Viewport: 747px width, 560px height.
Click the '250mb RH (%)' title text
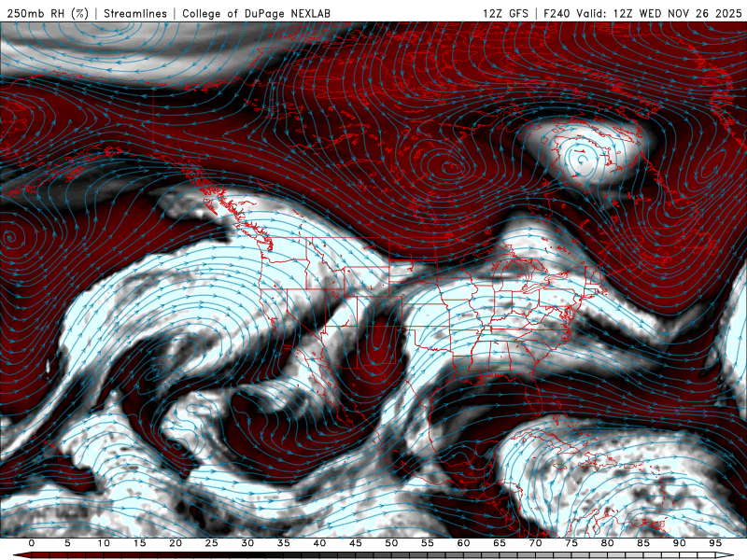(x=48, y=13)
